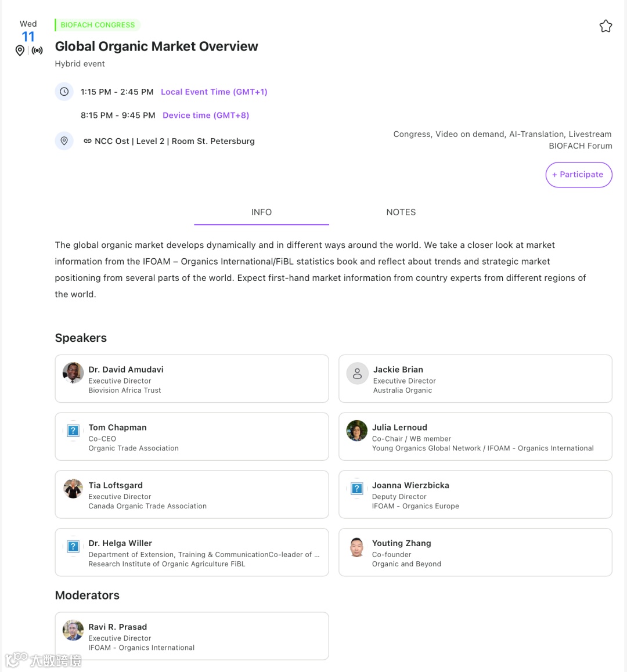Click Local Event Time (GMT+1) label

(214, 92)
